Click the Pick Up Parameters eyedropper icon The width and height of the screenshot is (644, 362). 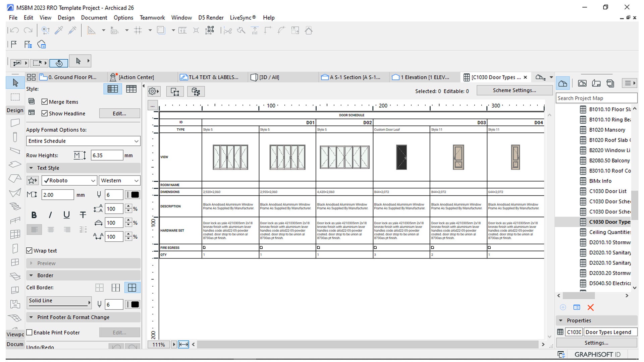59,30
